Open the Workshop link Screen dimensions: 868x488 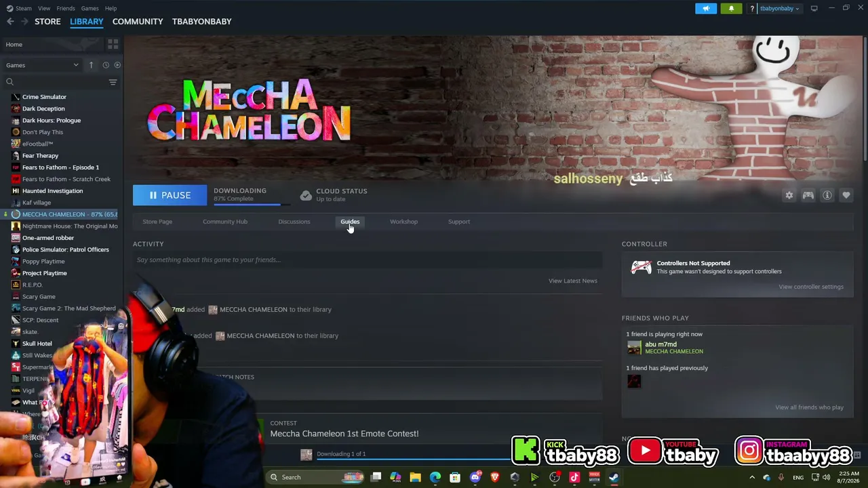(403, 222)
